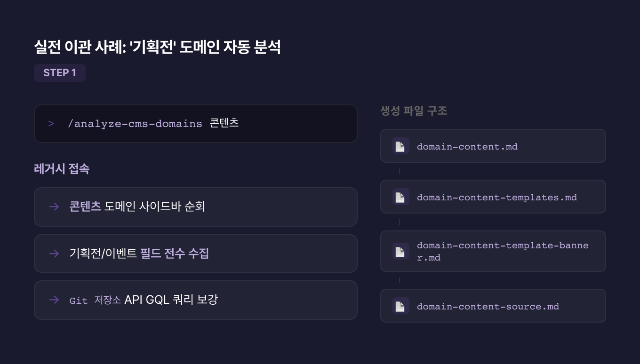
Task: Click file icon next to domain-content-source.md
Action: click(400, 306)
